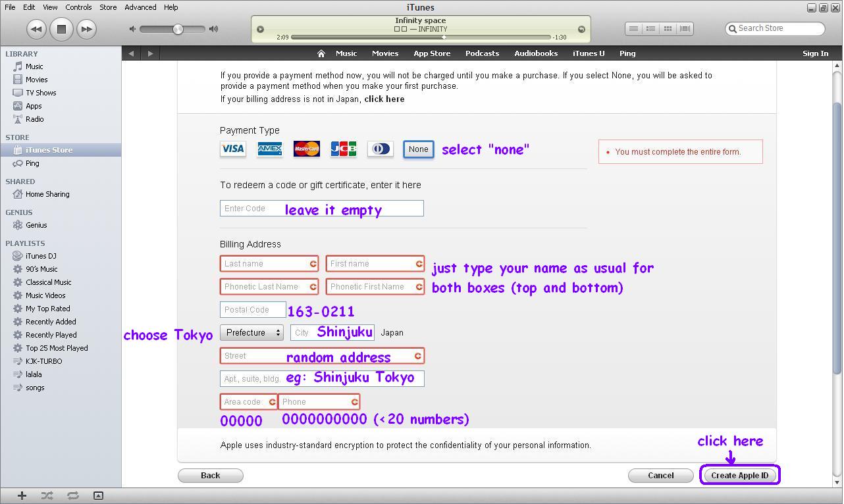The height and width of the screenshot is (504, 844).
Task: Click the store Home icon
Action: (321, 53)
